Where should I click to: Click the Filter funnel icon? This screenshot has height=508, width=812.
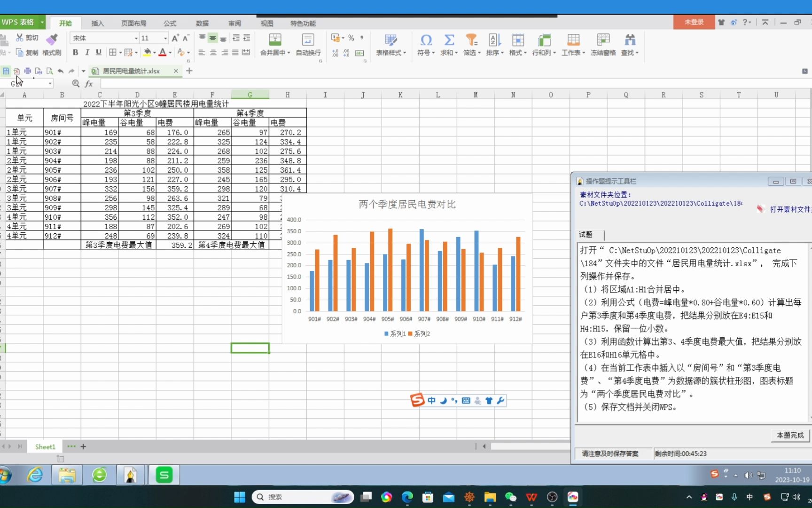471,40
